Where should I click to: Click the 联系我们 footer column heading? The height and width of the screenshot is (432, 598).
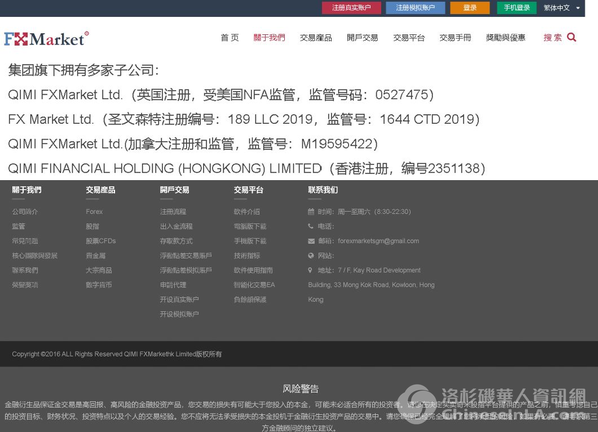point(323,190)
